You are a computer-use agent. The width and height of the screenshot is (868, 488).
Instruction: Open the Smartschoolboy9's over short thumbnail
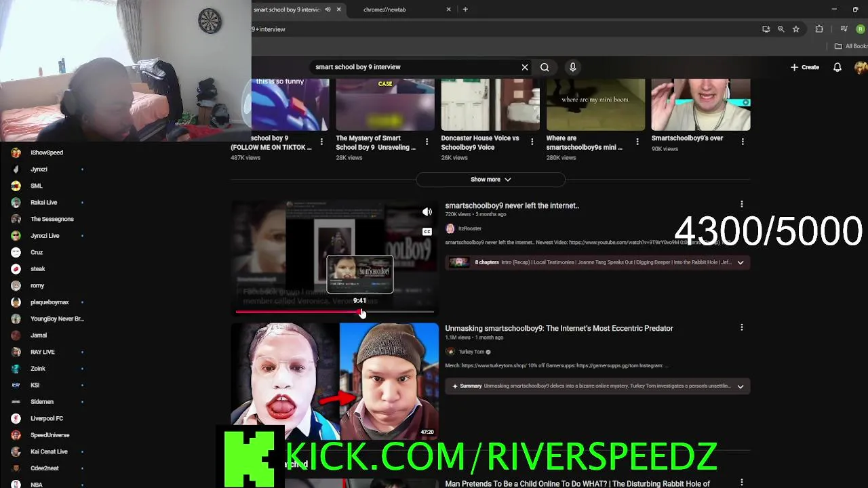pyautogui.click(x=701, y=104)
